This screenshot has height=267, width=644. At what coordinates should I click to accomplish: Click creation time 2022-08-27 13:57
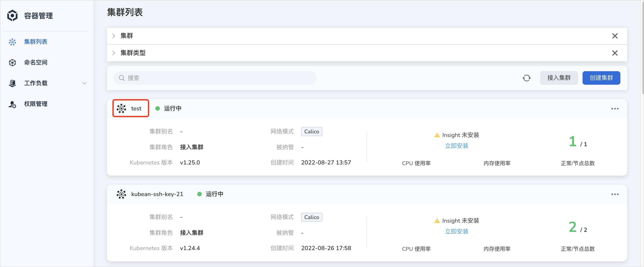pos(326,163)
